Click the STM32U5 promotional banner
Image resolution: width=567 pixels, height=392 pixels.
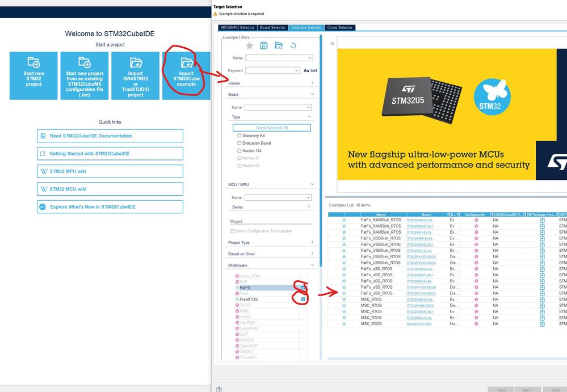(x=452, y=114)
